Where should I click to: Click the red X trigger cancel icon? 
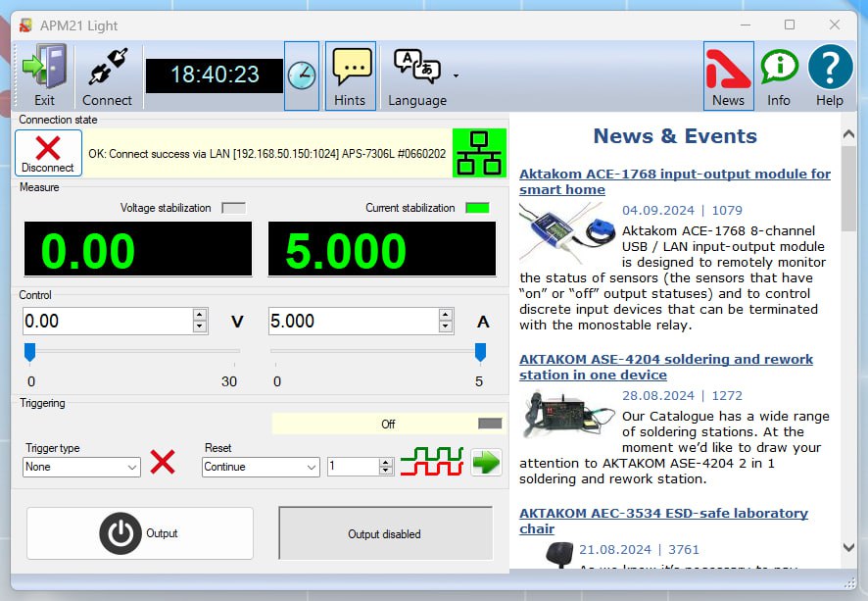tap(163, 462)
